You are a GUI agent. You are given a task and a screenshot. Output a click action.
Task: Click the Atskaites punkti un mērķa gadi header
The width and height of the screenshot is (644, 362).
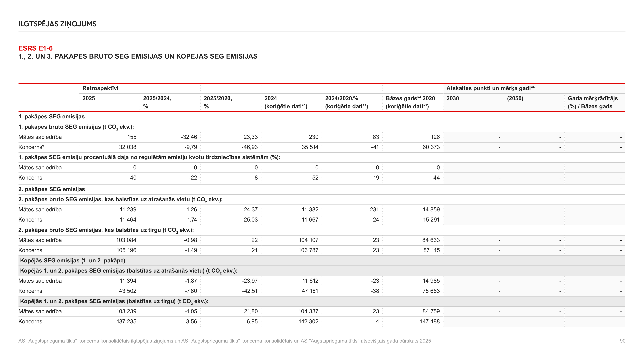tap(490, 88)
